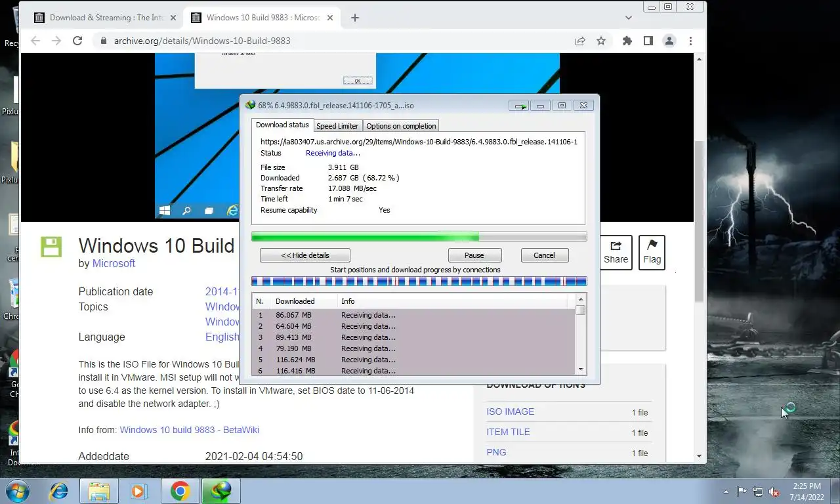The width and height of the screenshot is (840, 504).
Task: Open Download status tab in IDM
Action: (282, 125)
